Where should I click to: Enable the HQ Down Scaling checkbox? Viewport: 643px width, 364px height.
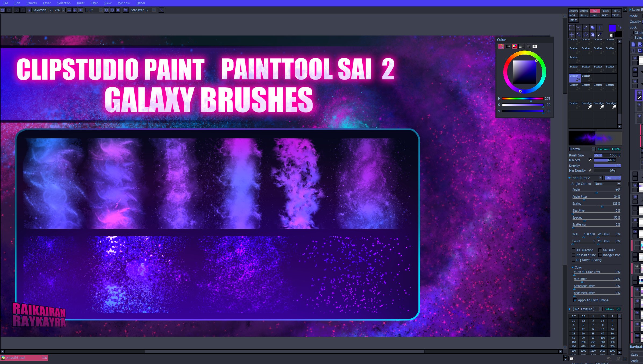pos(574,260)
